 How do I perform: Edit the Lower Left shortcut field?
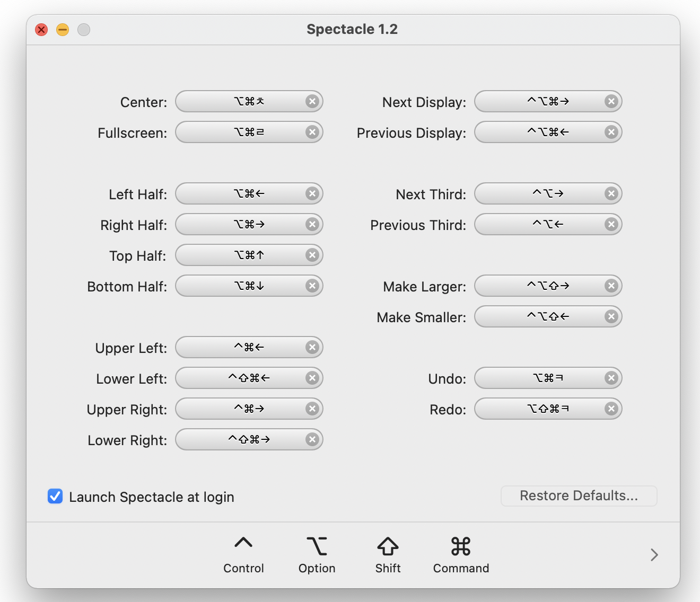249,378
